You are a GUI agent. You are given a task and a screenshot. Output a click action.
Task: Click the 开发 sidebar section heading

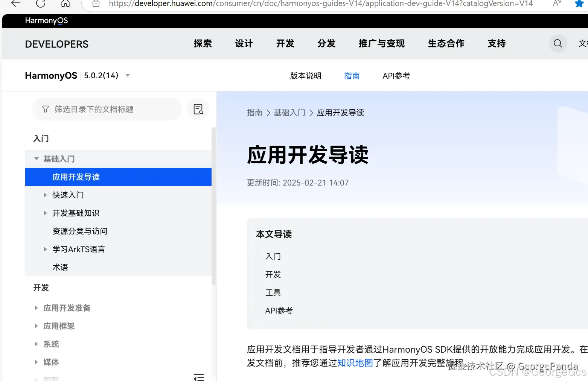(x=41, y=288)
